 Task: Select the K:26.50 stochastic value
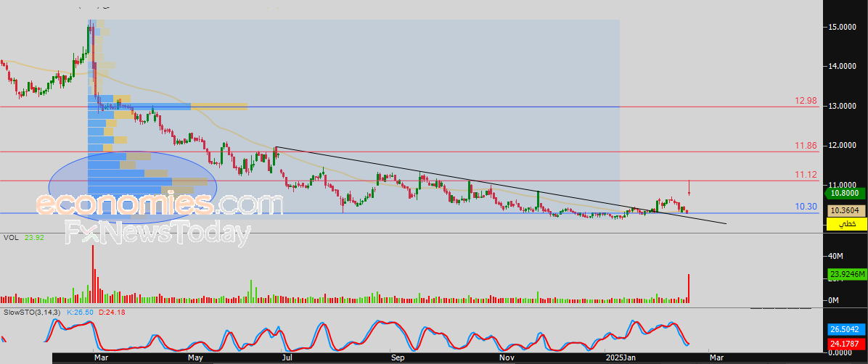click(81, 313)
